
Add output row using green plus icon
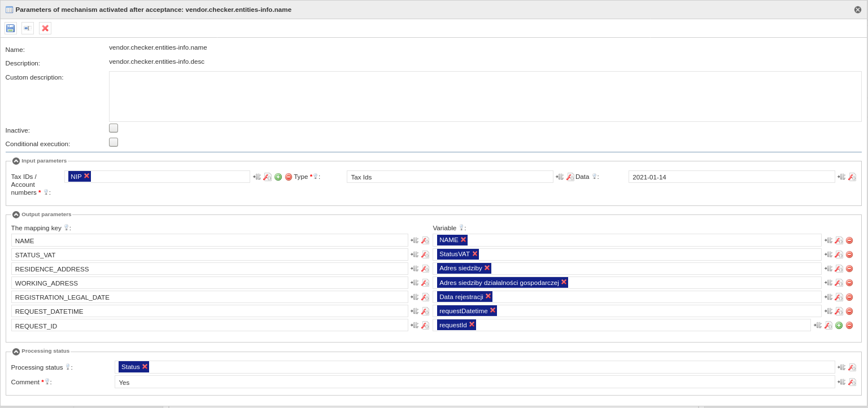pos(839,325)
